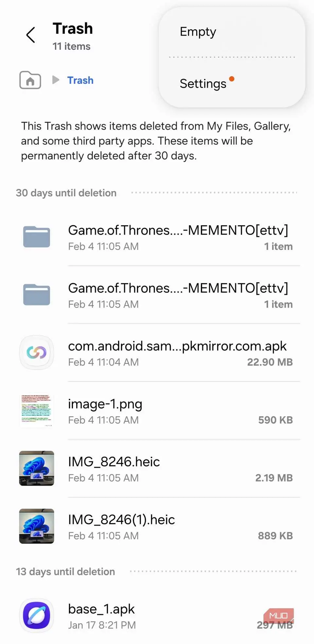Open the IMG_8246(1).heic photo thumbnail

tap(37, 526)
